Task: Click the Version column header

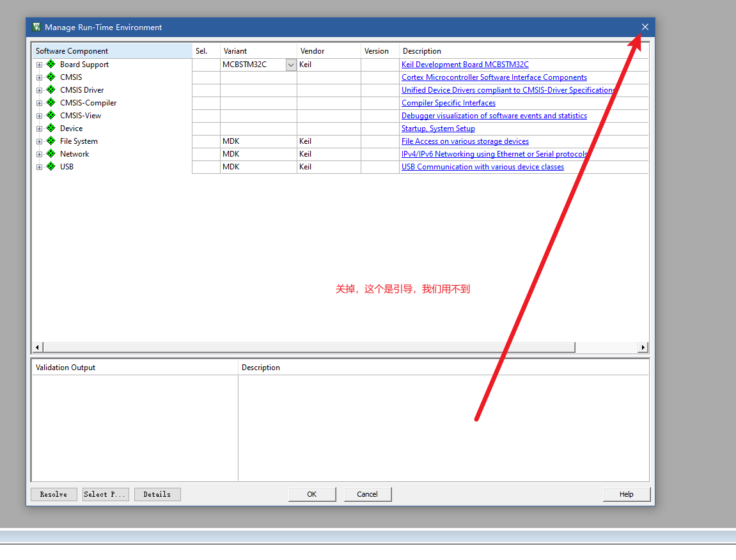Action: click(380, 51)
